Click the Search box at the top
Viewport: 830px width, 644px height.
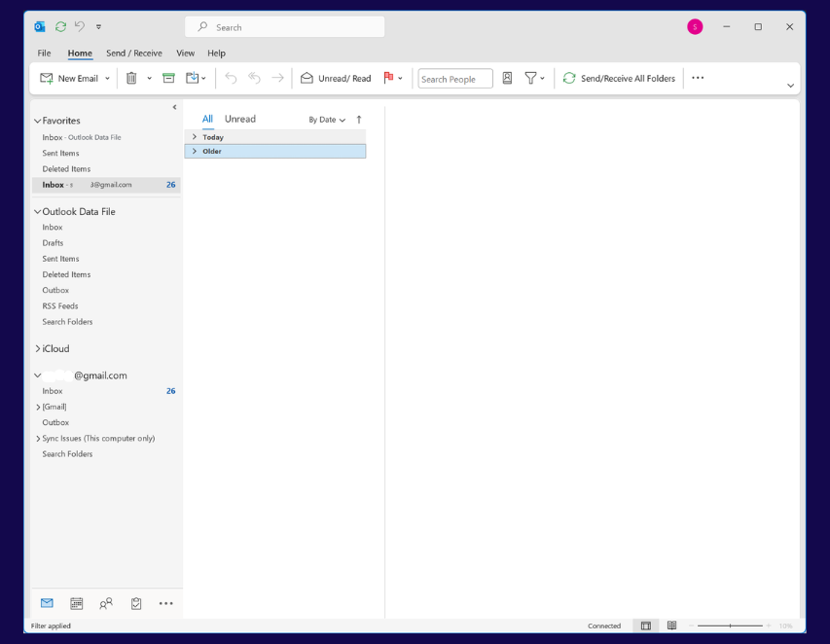(x=285, y=27)
